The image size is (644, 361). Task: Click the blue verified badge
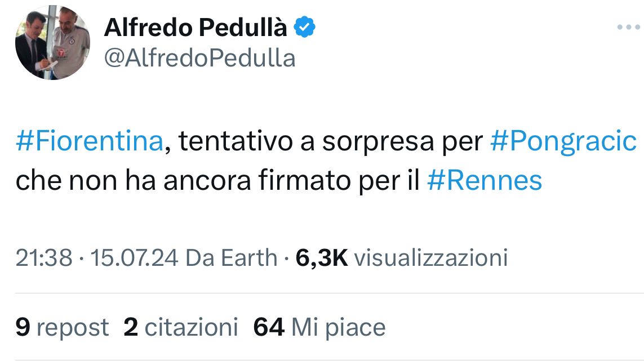pos(305,27)
